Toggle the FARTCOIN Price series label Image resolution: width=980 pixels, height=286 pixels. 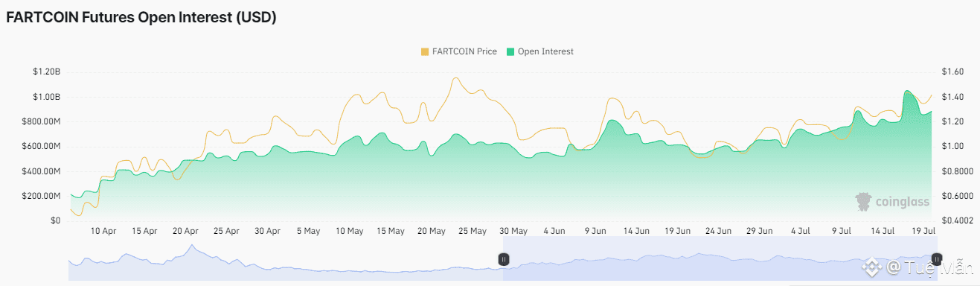point(465,51)
